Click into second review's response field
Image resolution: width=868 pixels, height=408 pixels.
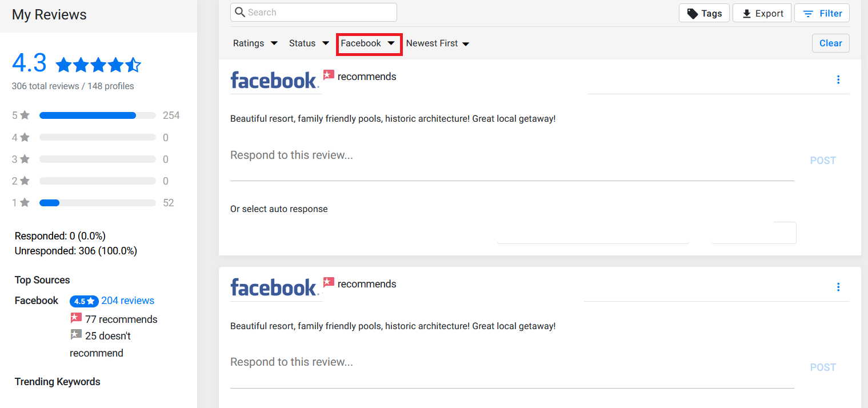[512, 368]
